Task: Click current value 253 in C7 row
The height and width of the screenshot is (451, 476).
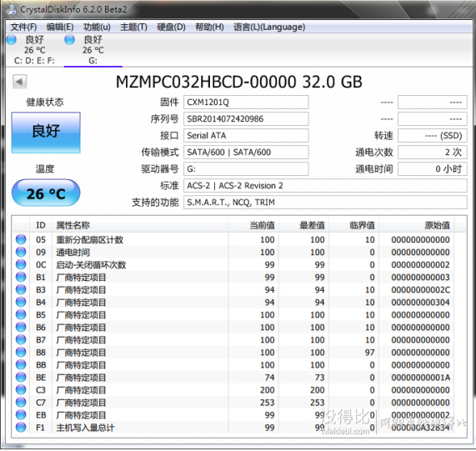Action: click(267, 403)
